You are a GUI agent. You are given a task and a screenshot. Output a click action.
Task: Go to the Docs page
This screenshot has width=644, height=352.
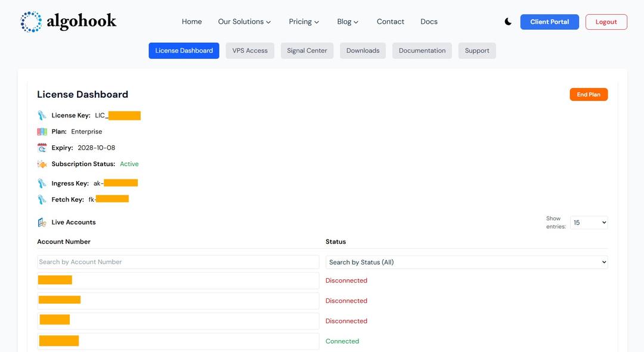429,21
